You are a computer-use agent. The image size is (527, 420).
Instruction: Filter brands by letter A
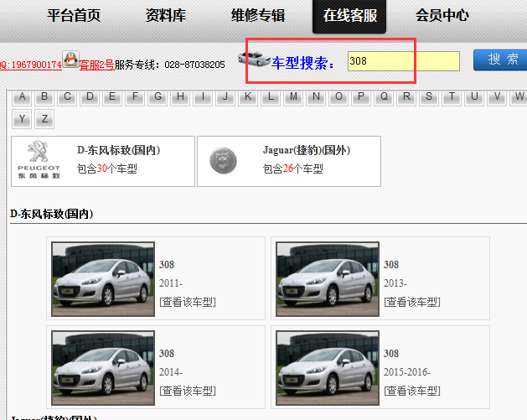pyautogui.click(x=22, y=97)
